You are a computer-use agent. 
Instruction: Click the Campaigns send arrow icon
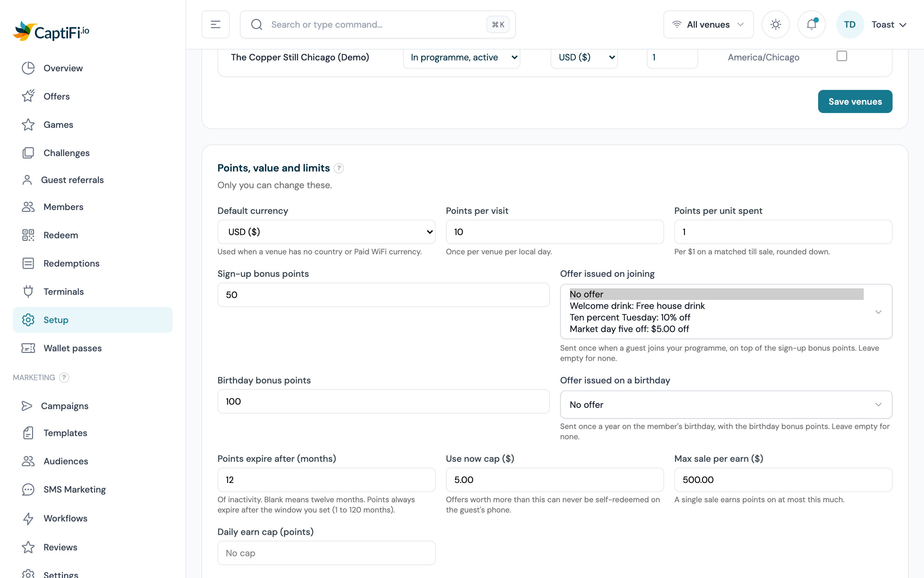click(27, 406)
